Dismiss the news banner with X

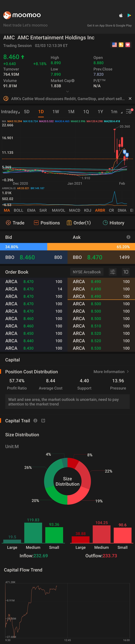point(130,98)
